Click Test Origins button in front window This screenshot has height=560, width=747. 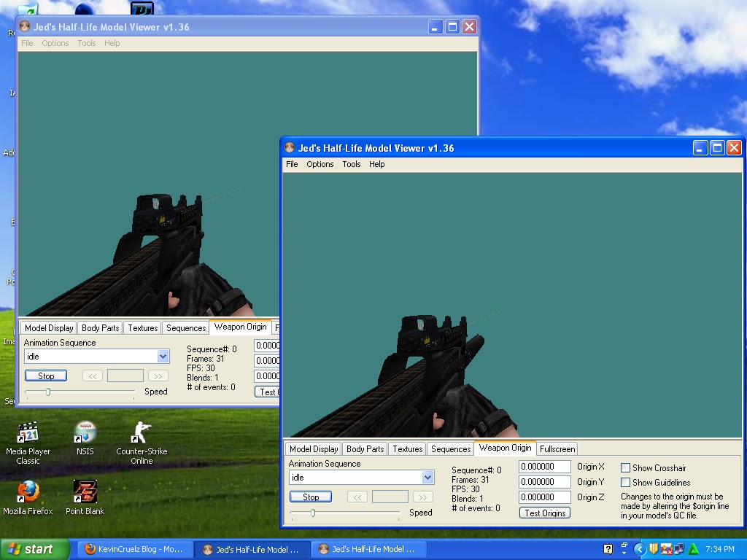coord(544,513)
